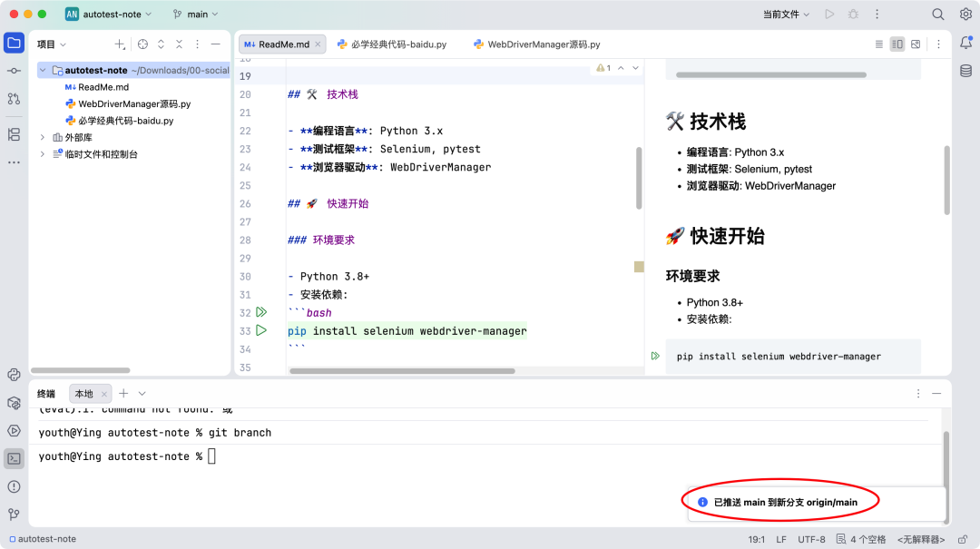
Task: Open project panel options menu
Action: pos(198,44)
